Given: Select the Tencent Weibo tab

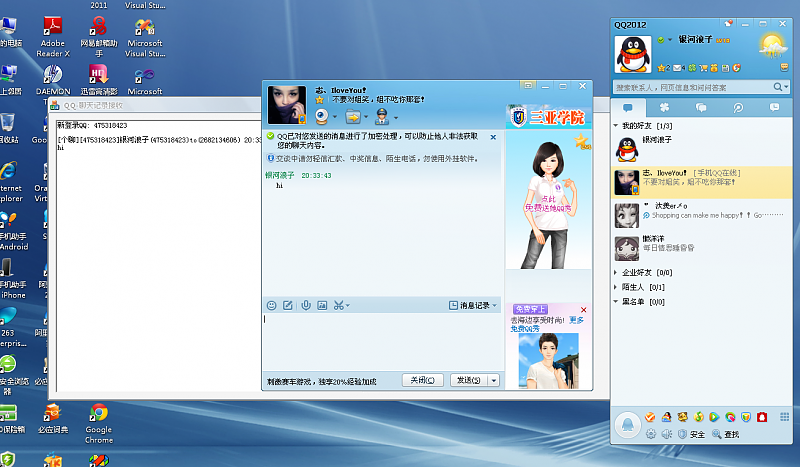Looking at the screenshot, I should tap(738, 108).
